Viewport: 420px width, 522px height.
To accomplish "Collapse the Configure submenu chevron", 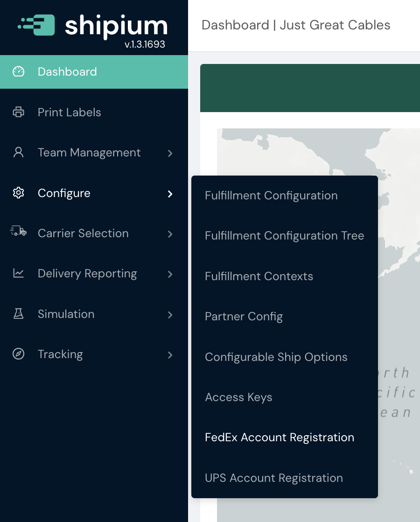I will pos(170,194).
